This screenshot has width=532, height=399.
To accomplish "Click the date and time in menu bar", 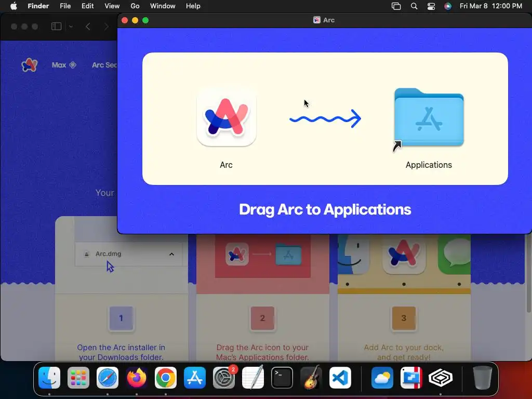I will [x=490, y=6].
